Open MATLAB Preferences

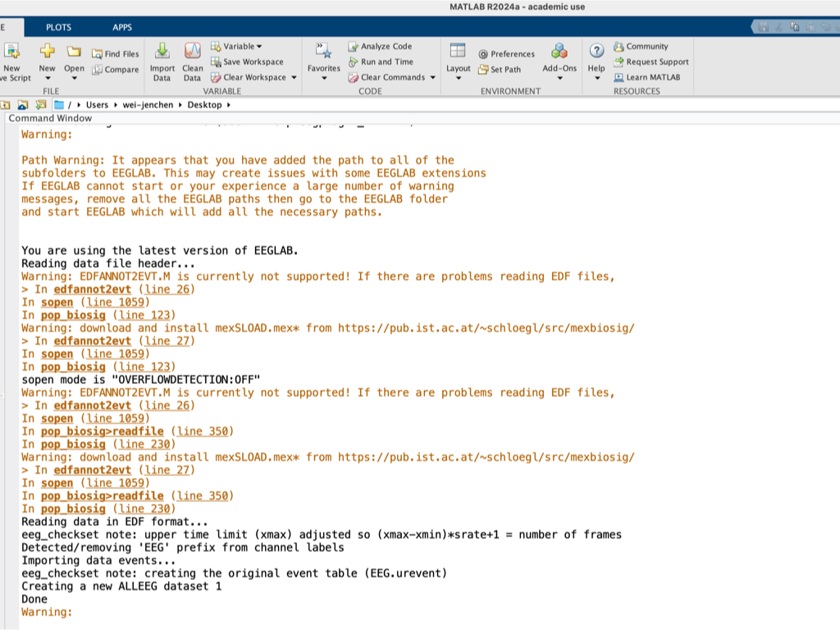(506, 53)
